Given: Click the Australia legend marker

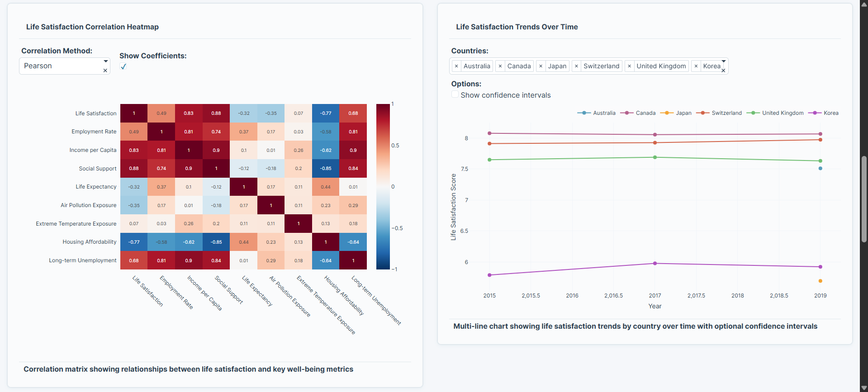Looking at the screenshot, I should pyautogui.click(x=583, y=113).
